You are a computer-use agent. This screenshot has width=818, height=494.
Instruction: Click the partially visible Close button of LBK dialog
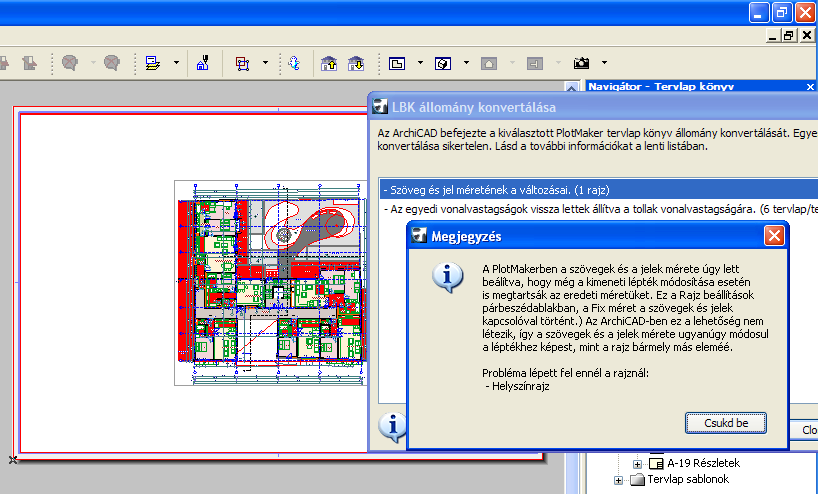(804, 430)
